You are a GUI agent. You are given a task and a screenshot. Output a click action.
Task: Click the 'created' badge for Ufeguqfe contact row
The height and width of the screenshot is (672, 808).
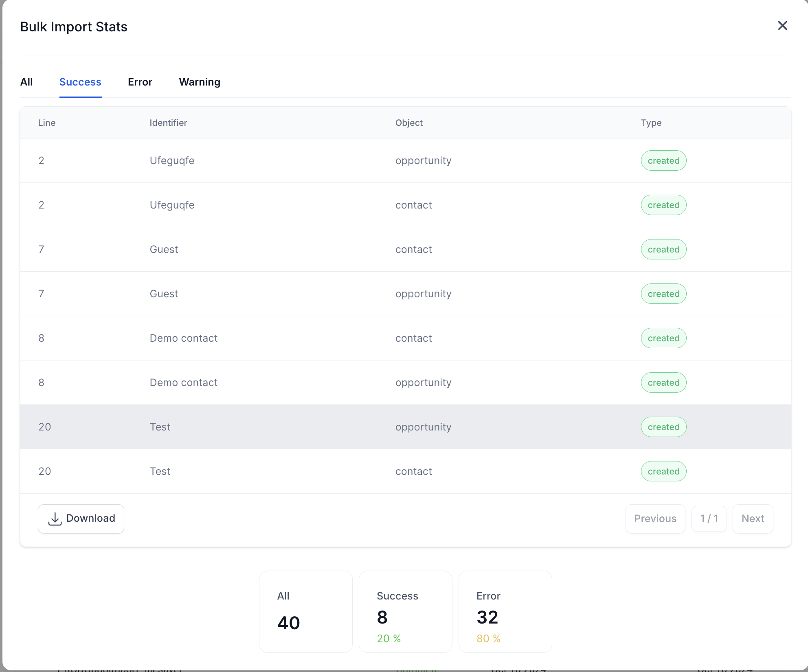663,205
